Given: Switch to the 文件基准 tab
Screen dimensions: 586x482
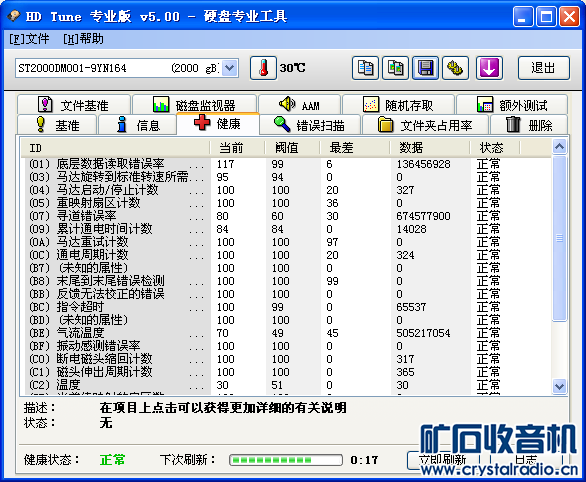Looking at the screenshot, I should pos(74,105).
